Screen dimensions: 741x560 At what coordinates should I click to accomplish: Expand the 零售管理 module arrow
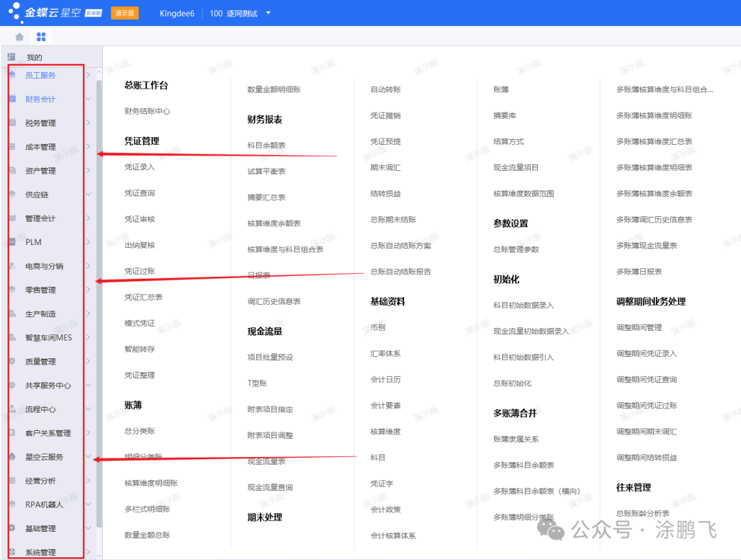click(89, 290)
